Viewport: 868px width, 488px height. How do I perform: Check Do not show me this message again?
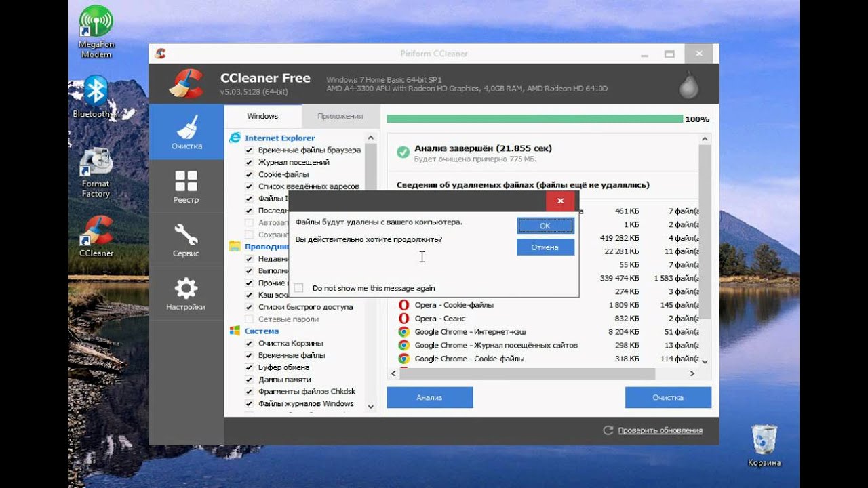point(299,288)
